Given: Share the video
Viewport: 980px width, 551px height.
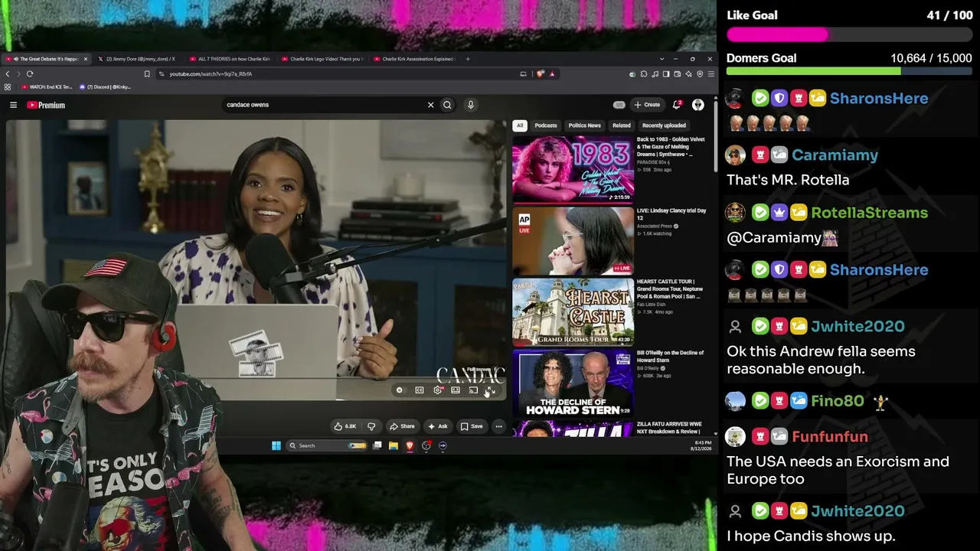Looking at the screenshot, I should click(x=402, y=426).
